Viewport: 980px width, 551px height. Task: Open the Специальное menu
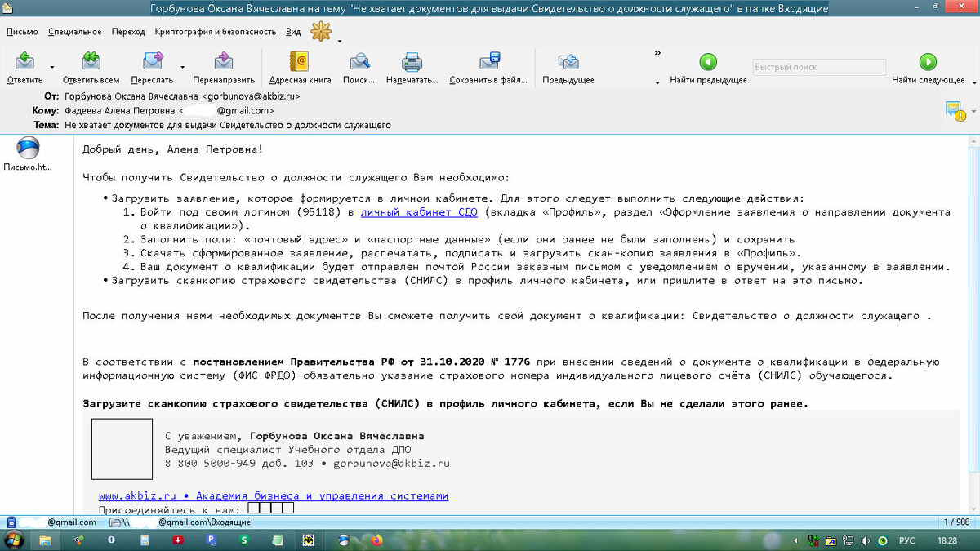pos(74,32)
